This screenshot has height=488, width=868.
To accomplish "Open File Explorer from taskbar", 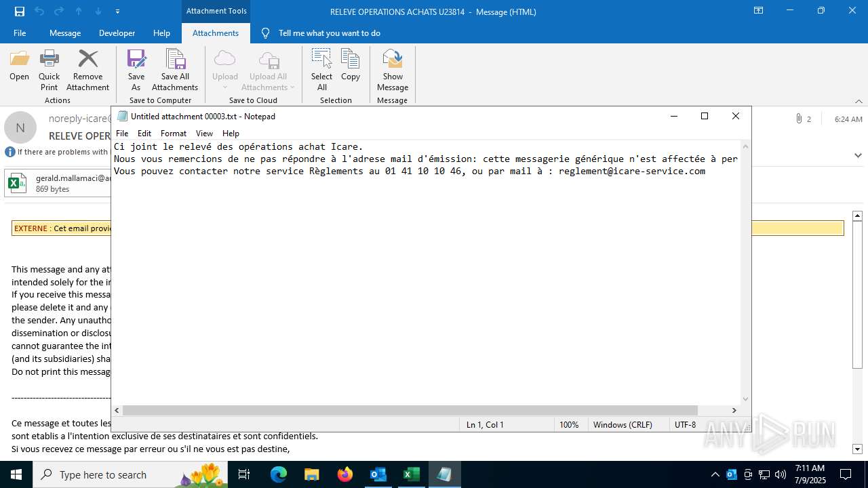I will coord(311,474).
